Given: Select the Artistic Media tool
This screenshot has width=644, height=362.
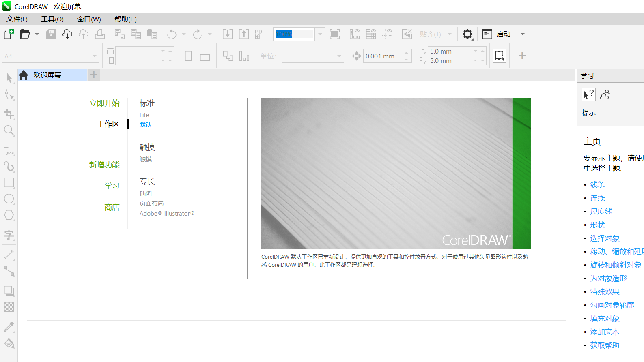Looking at the screenshot, I should pyautogui.click(x=9, y=166).
